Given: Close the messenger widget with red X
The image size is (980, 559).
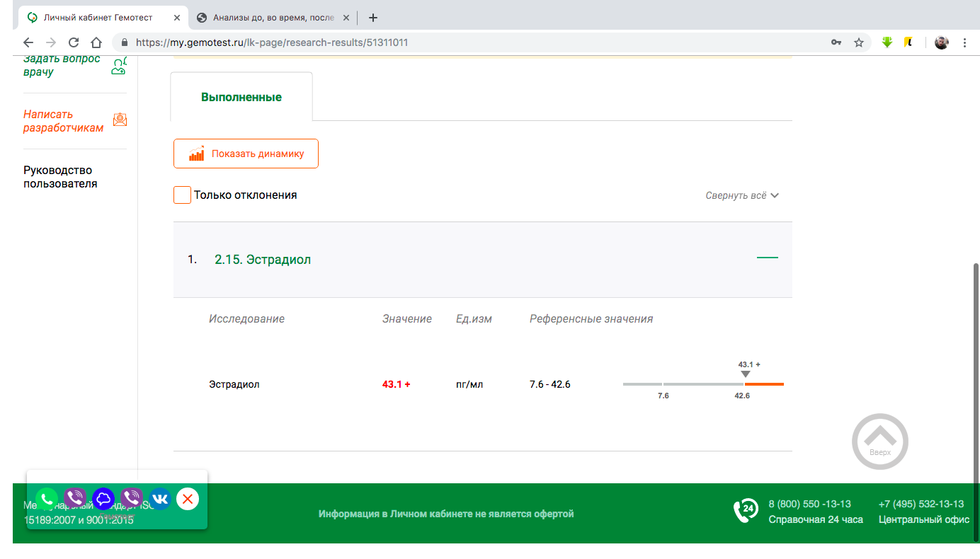Looking at the screenshot, I should click(x=188, y=499).
